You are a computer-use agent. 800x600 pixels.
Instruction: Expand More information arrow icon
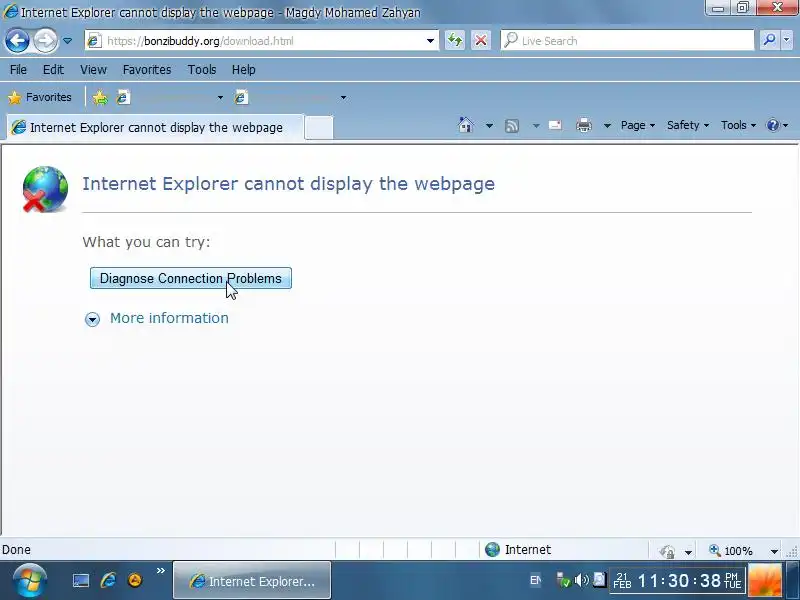click(92, 319)
